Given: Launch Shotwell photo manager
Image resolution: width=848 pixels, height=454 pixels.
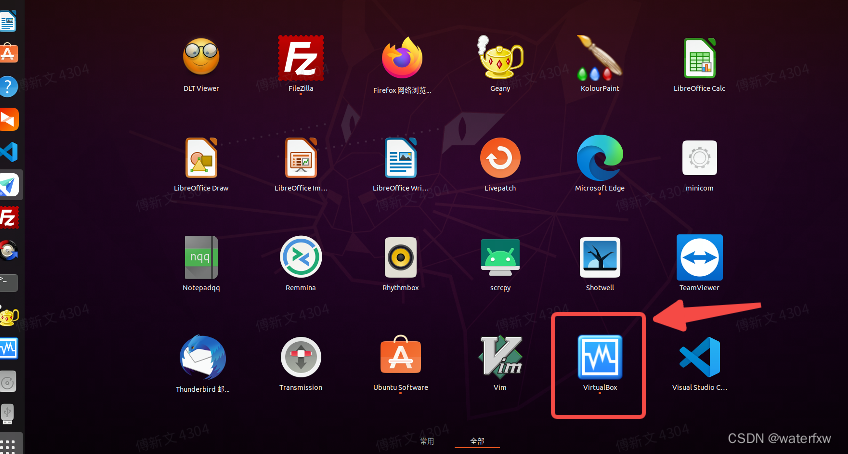Looking at the screenshot, I should [x=600, y=258].
